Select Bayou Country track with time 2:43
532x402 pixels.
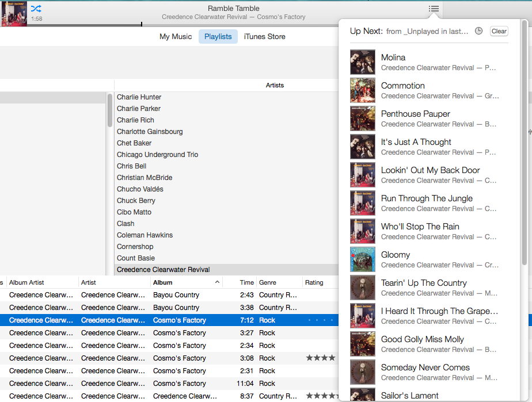pos(169,295)
